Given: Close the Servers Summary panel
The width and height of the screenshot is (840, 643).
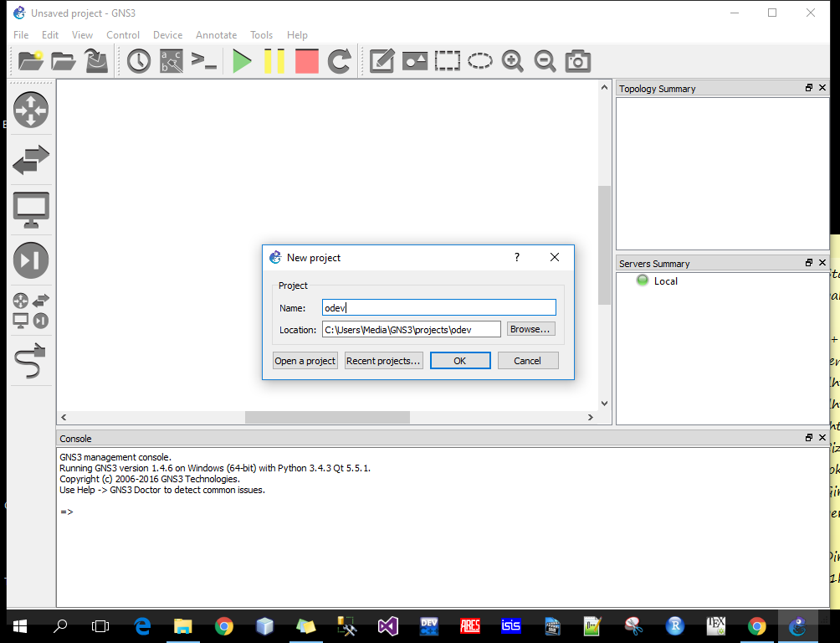Looking at the screenshot, I should point(822,263).
